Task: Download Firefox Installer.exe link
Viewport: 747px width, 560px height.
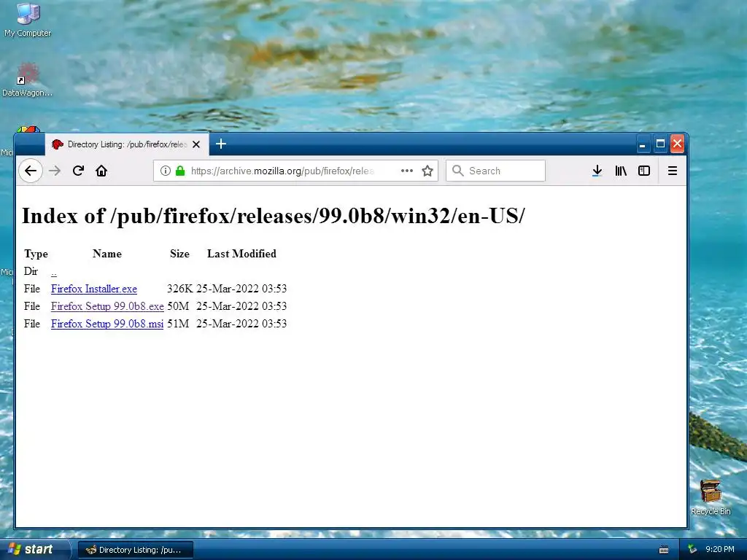Action: (94, 289)
